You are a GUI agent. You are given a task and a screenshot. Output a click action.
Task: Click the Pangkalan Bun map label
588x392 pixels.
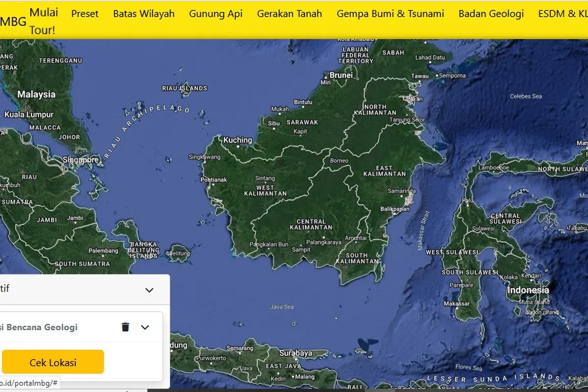click(269, 244)
